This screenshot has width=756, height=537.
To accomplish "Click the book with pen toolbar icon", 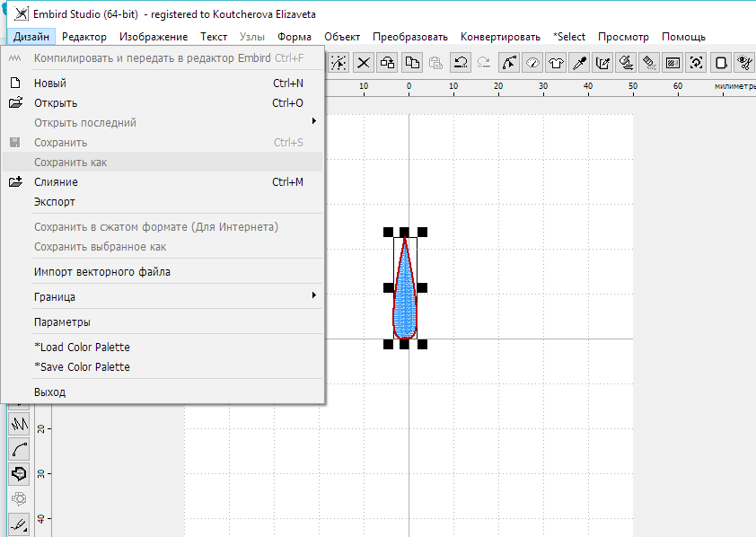I will click(602, 63).
